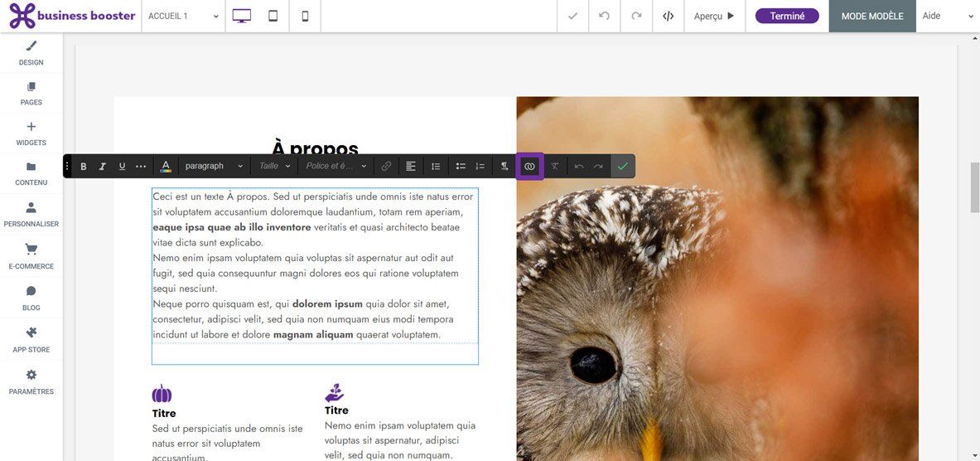Click the MODE MODÈLE button
The height and width of the screenshot is (461, 980).
point(871,17)
